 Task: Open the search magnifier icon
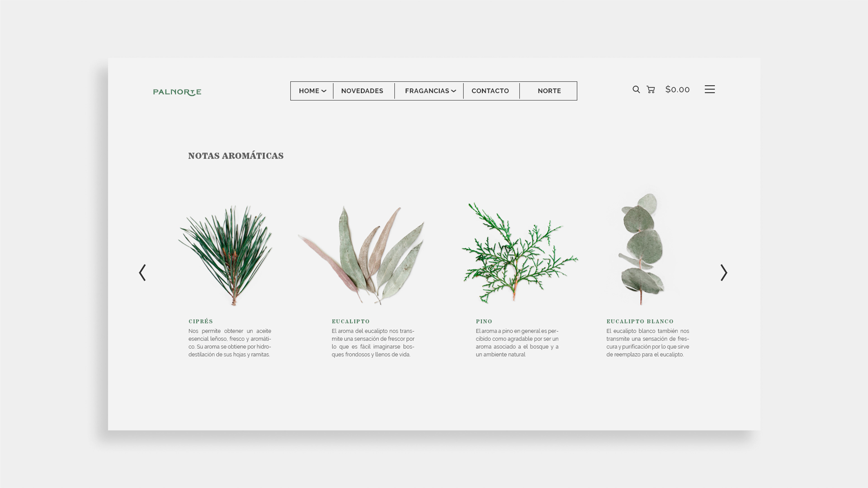point(636,90)
